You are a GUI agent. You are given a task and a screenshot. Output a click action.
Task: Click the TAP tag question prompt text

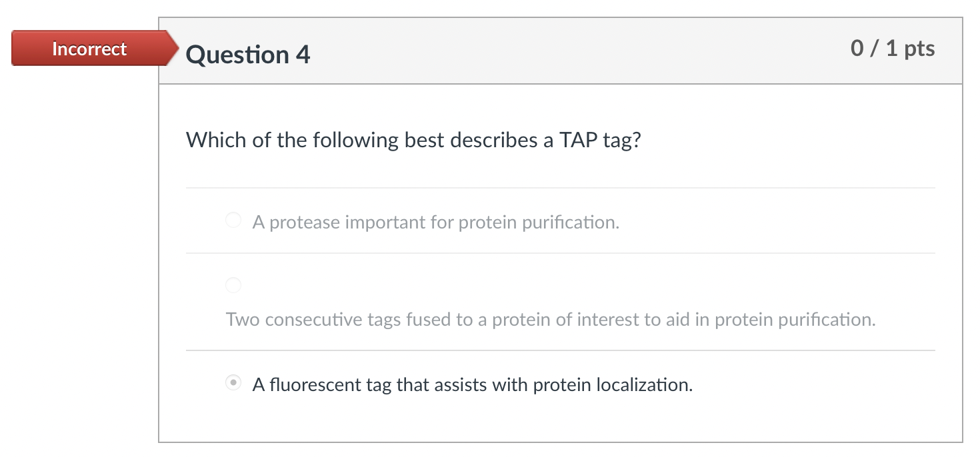click(413, 140)
